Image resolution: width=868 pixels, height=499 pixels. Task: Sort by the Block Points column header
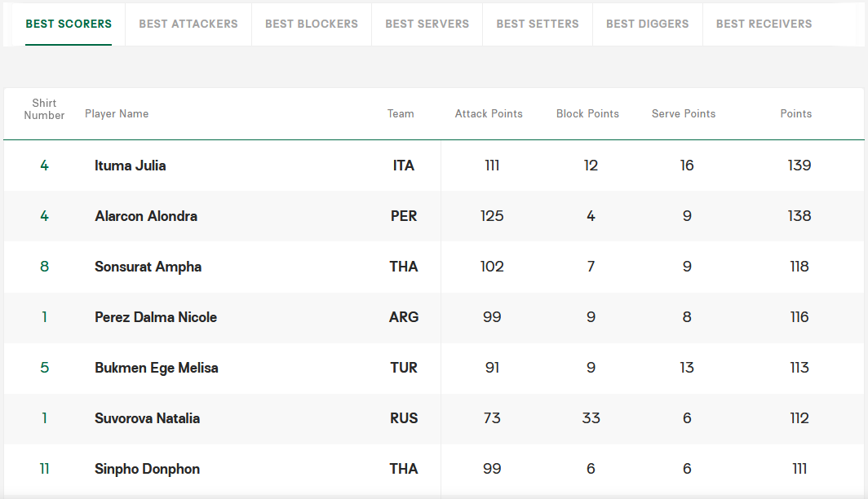point(587,114)
